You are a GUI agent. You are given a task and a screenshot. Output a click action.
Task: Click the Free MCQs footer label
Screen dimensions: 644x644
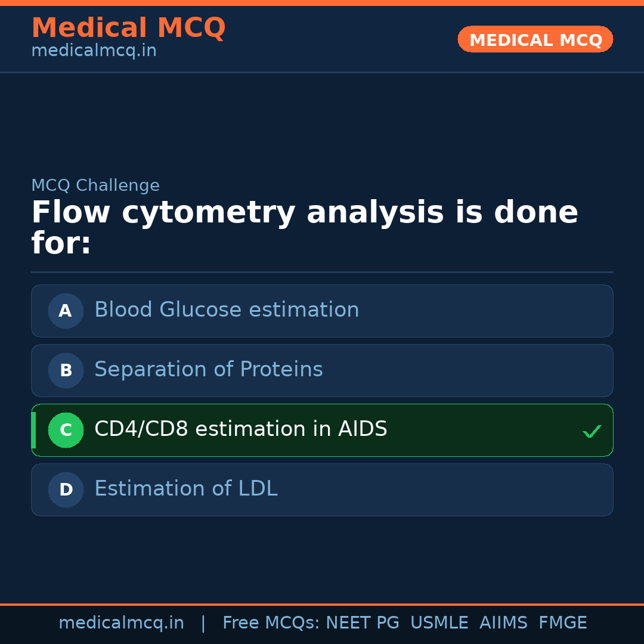pyautogui.click(x=271, y=623)
